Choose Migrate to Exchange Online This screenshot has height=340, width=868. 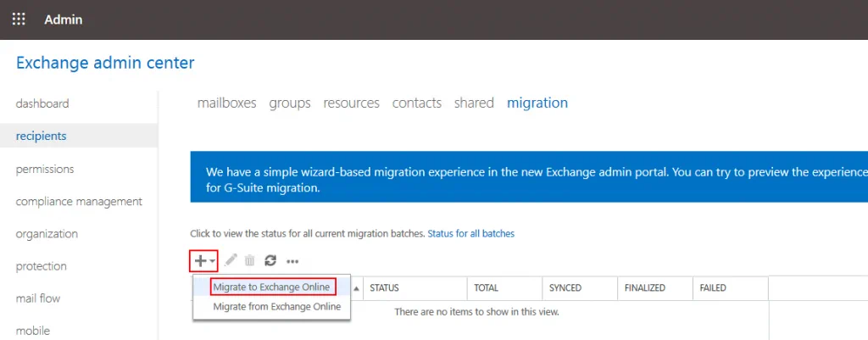point(271,287)
